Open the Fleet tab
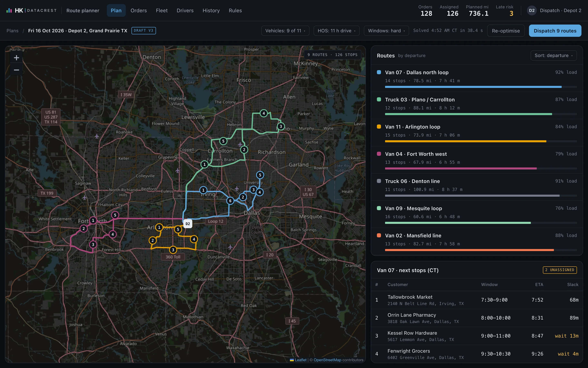This screenshot has width=588, height=368. point(162,10)
